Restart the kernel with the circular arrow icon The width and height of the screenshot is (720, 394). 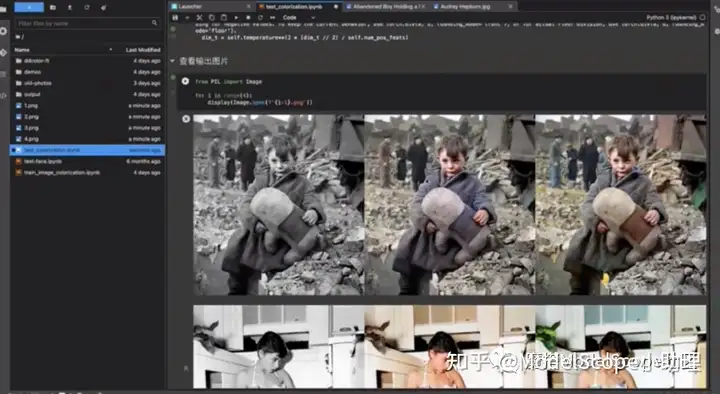coord(260,17)
